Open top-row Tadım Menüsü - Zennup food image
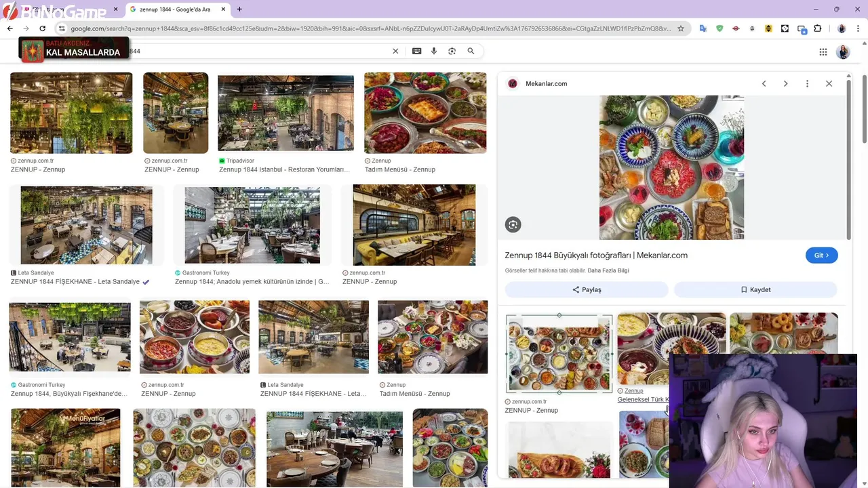The width and height of the screenshot is (868, 488). click(x=425, y=113)
